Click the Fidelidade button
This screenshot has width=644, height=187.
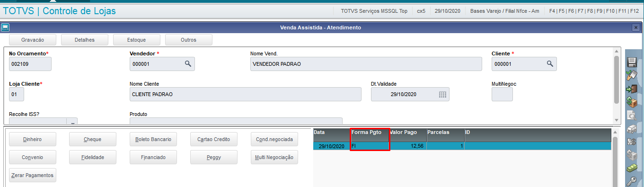coord(93,157)
